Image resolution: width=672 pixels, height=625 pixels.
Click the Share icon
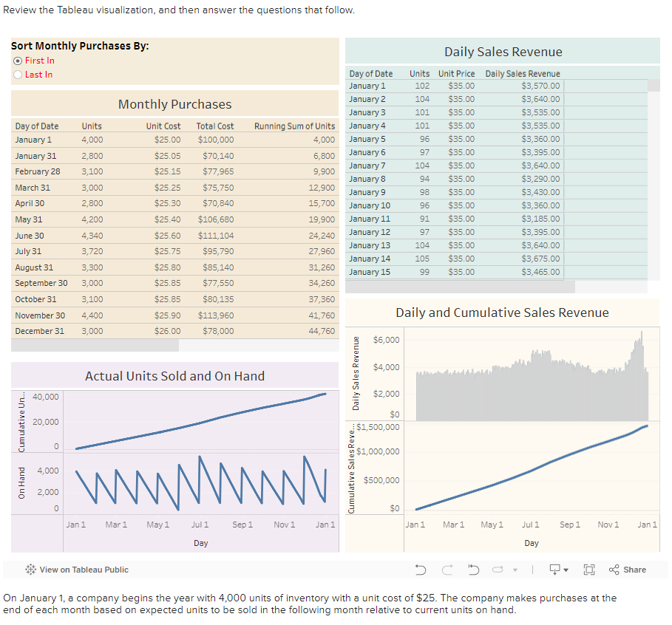tap(614, 570)
